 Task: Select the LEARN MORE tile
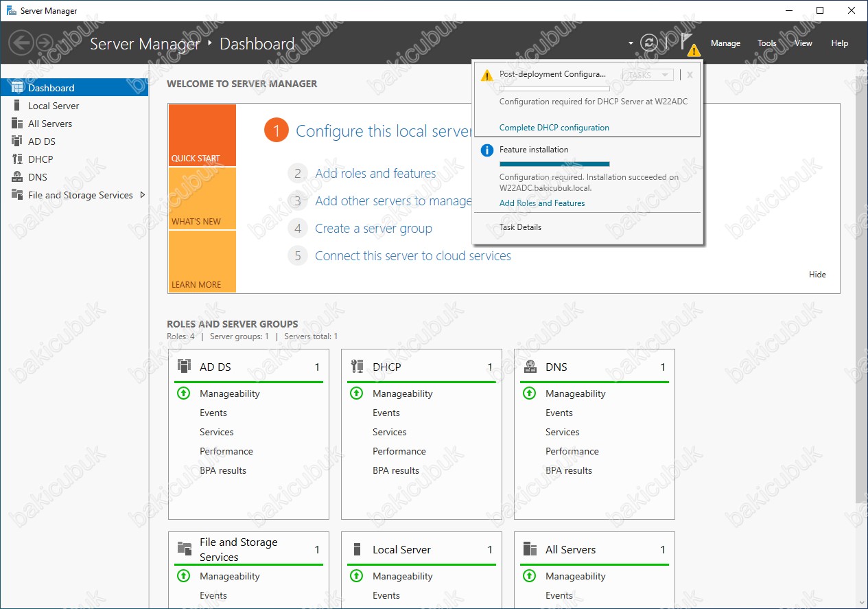(x=202, y=262)
